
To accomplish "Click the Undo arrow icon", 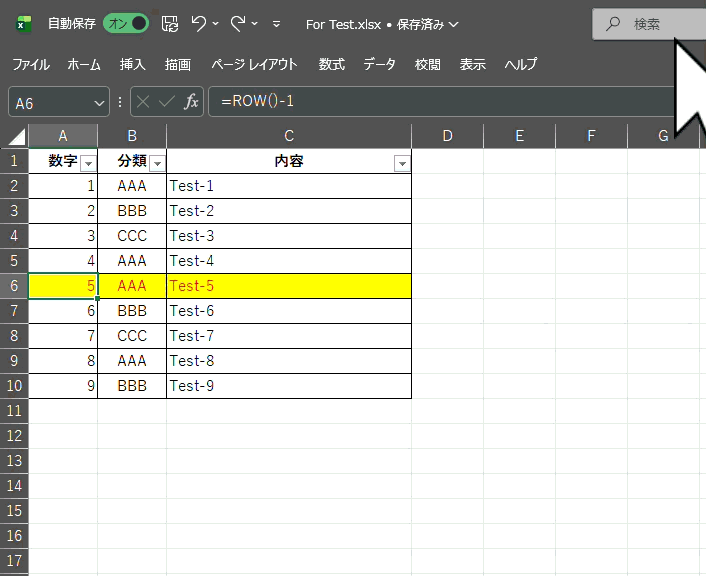I will point(199,23).
